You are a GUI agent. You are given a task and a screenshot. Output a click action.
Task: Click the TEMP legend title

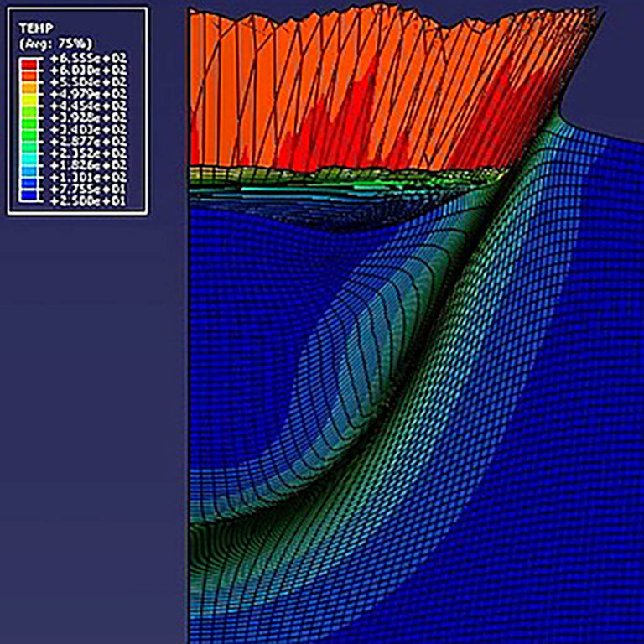(36, 29)
